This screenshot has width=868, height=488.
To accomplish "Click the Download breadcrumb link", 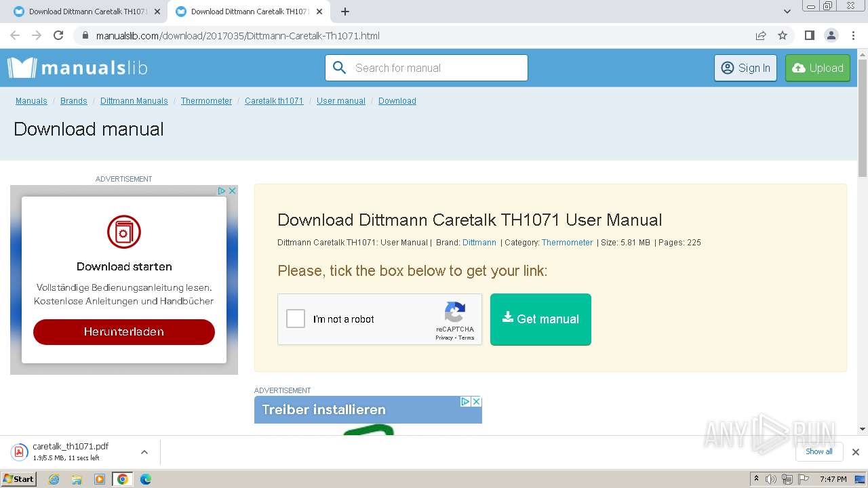I will pyautogui.click(x=397, y=101).
